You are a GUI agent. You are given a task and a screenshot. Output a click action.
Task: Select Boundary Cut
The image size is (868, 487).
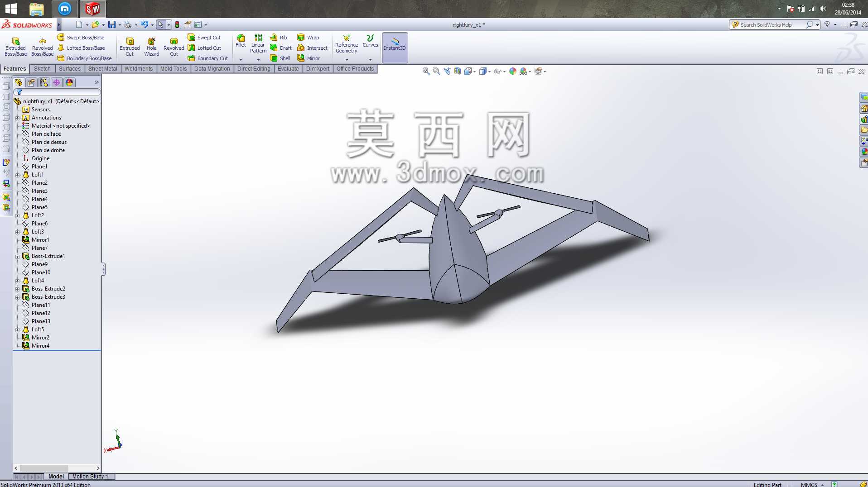tap(208, 58)
